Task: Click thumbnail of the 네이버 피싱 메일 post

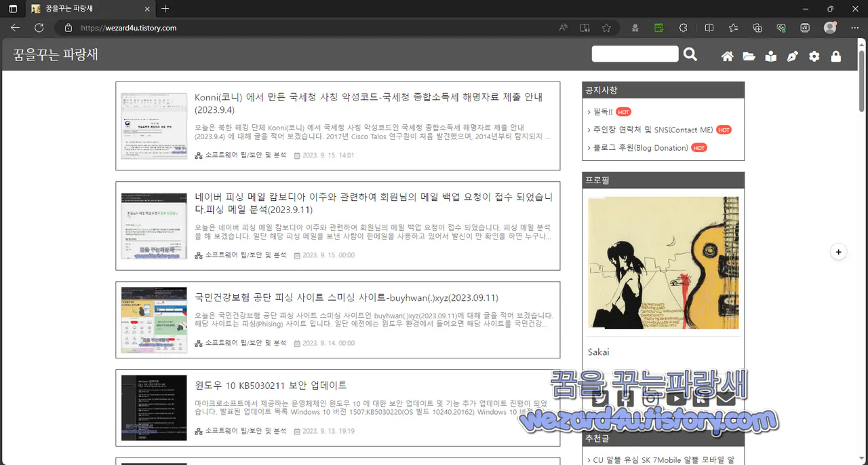Action: (x=154, y=225)
